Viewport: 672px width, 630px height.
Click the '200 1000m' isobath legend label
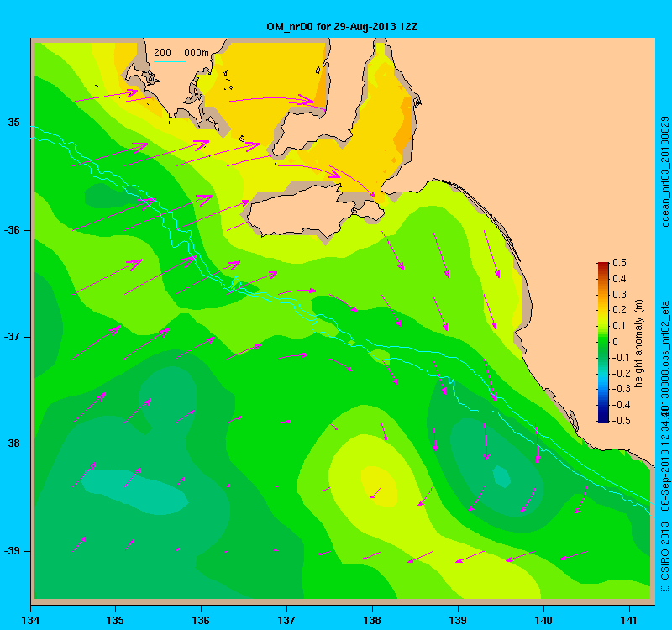[x=181, y=53]
